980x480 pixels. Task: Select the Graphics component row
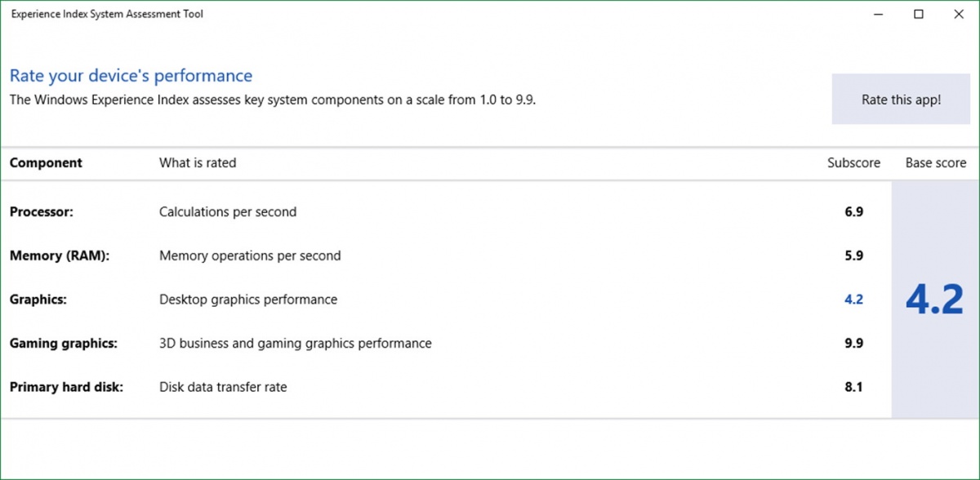(37, 299)
